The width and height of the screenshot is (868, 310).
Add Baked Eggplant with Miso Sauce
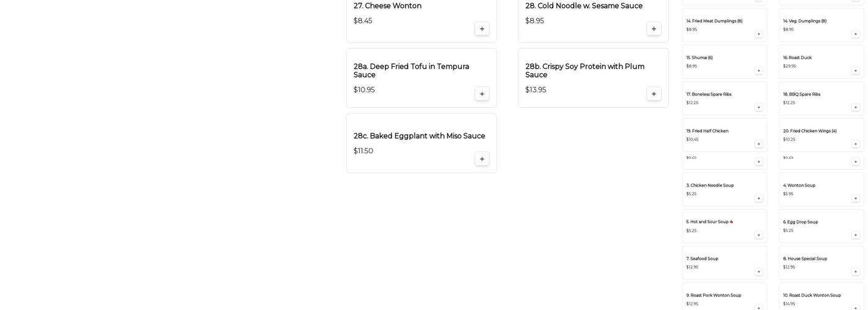(x=482, y=159)
